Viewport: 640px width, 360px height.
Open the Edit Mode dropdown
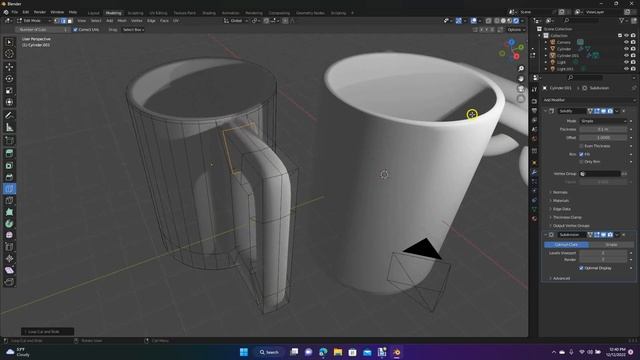pos(34,21)
